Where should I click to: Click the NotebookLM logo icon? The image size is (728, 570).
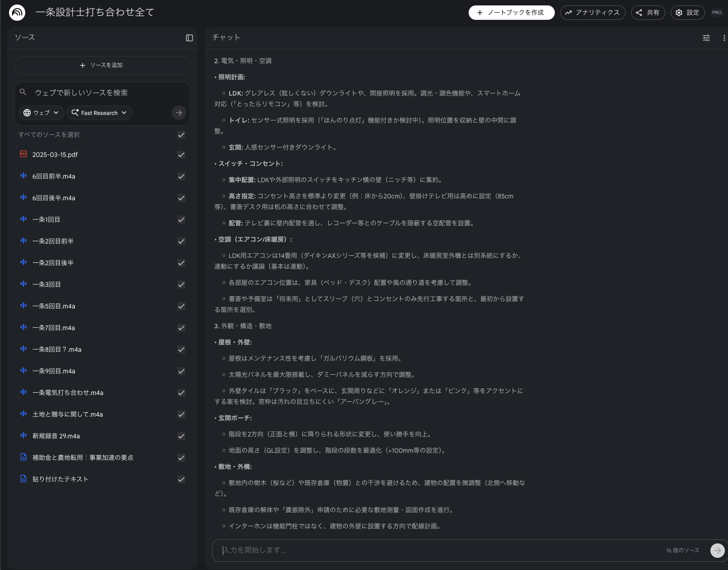pos(17,13)
